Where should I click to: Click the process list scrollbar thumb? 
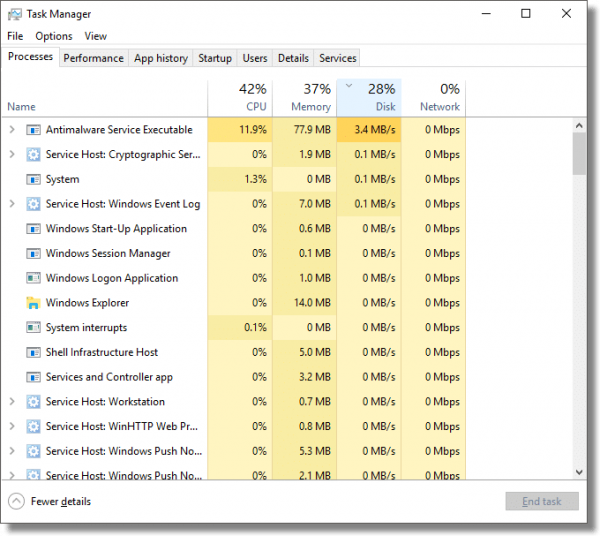(579, 153)
